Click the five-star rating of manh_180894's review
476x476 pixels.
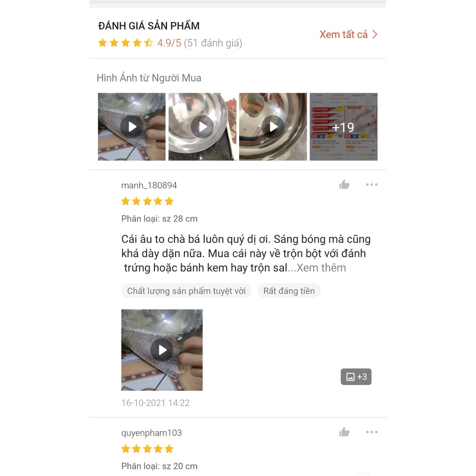147,201
